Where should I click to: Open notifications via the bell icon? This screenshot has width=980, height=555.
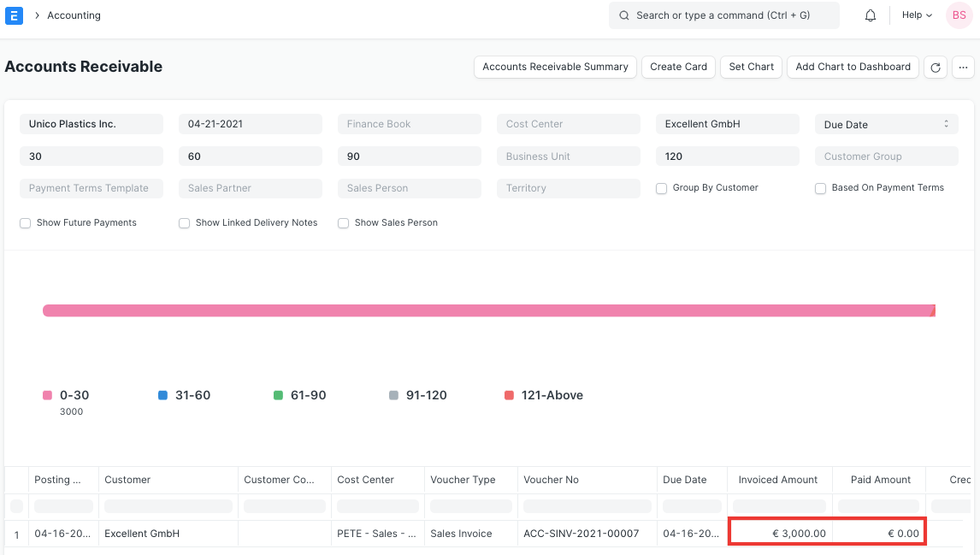pyautogui.click(x=870, y=15)
